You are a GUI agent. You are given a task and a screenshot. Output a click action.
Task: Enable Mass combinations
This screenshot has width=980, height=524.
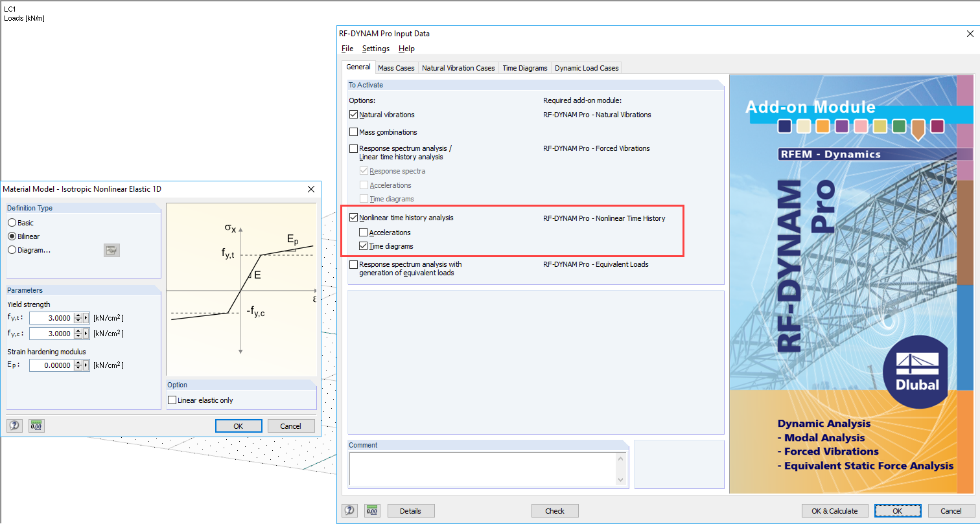click(x=354, y=131)
